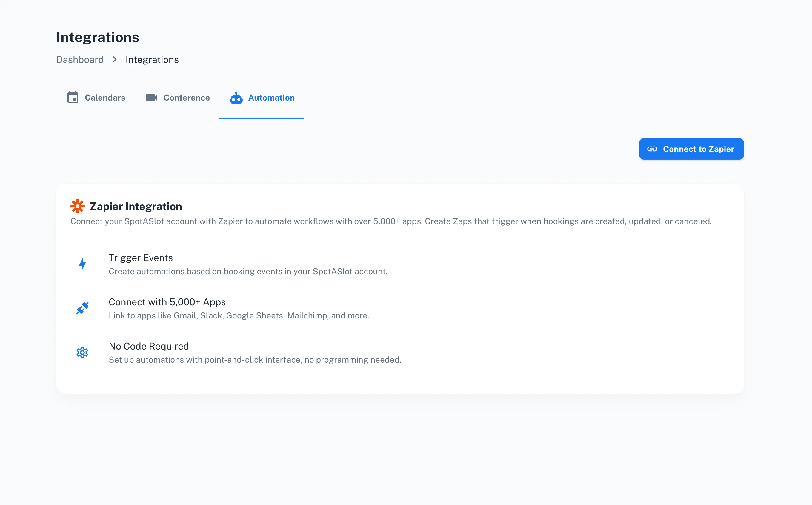The image size is (812, 505).
Task: Click the Integrations breadcrumb entry
Action: (x=152, y=59)
